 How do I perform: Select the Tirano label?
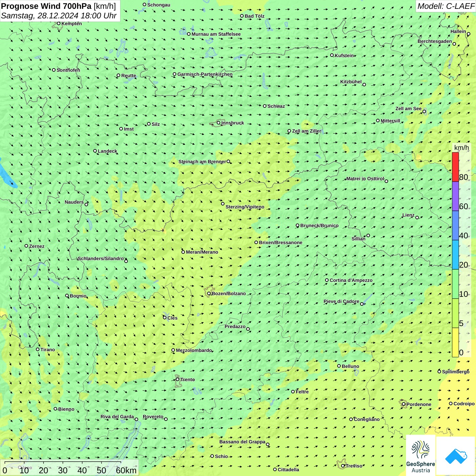[x=48, y=350]
